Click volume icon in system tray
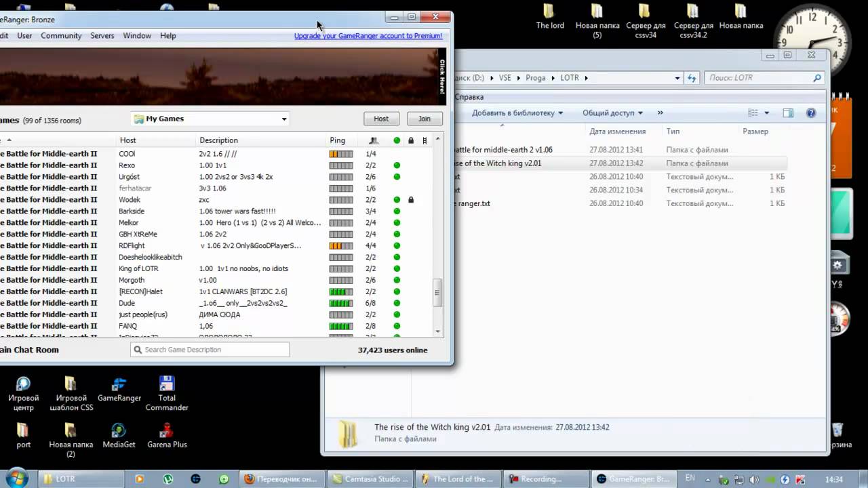Image resolution: width=868 pixels, height=488 pixels. pos(754,479)
